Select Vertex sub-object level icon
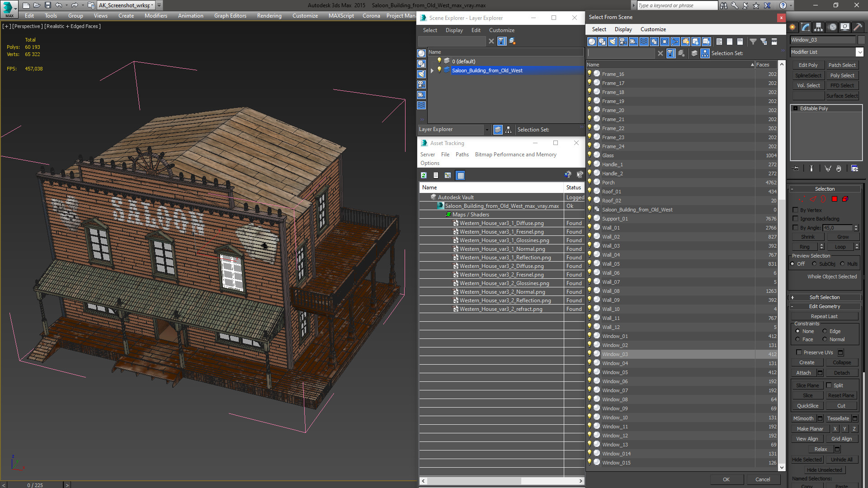Image resolution: width=868 pixels, height=488 pixels. 802,199
